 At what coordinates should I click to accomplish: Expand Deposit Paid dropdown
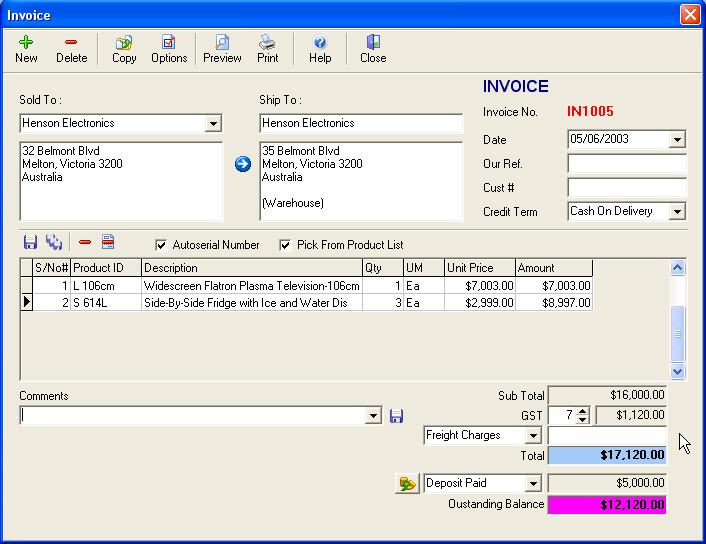coord(533,484)
